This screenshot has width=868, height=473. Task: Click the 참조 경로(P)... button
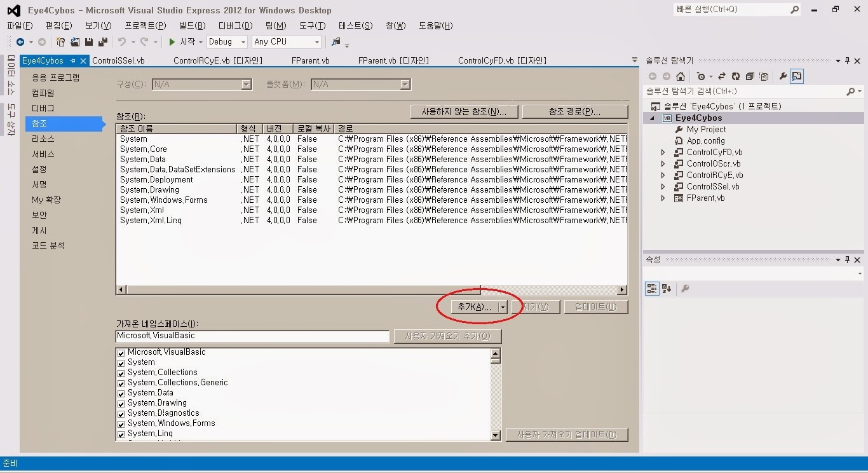coord(576,111)
